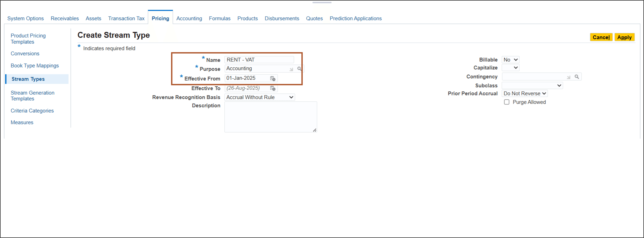Open the Billable dropdown
Image resolution: width=644 pixels, height=238 pixels.
click(x=510, y=59)
